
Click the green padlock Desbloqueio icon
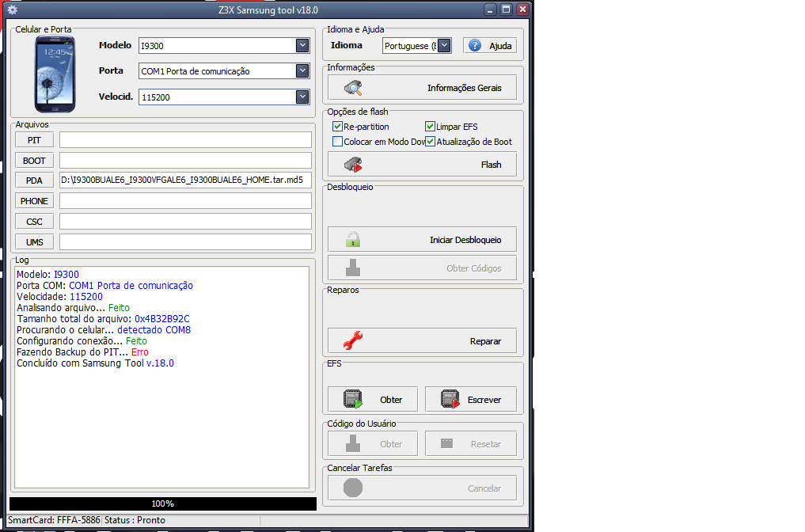353,239
